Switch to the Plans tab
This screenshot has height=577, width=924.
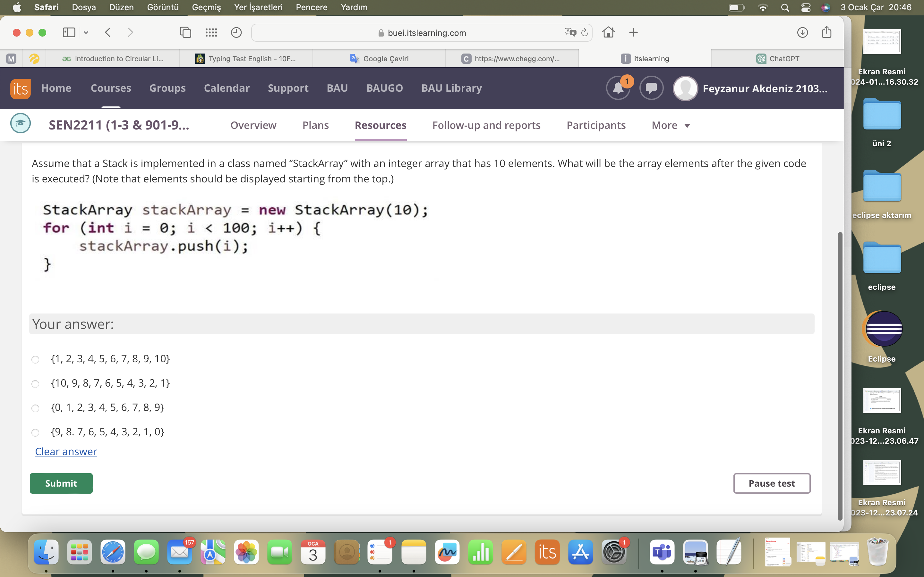point(315,125)
